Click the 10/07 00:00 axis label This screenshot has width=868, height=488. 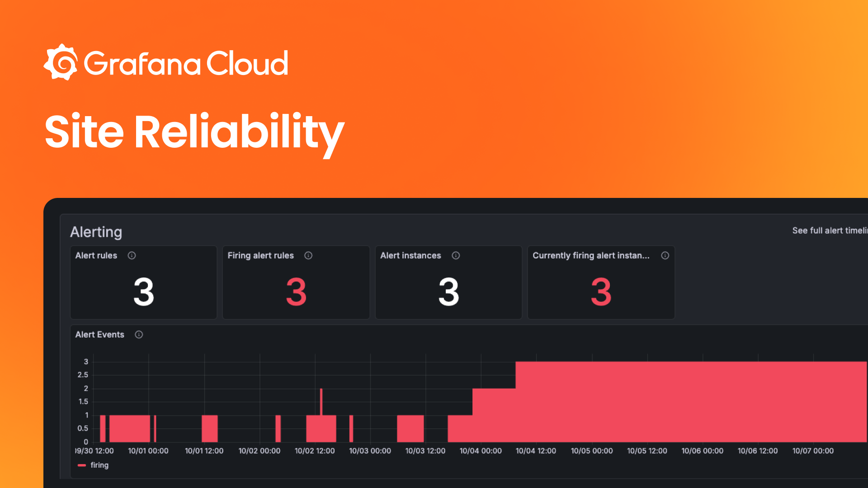tap(813, 451)
